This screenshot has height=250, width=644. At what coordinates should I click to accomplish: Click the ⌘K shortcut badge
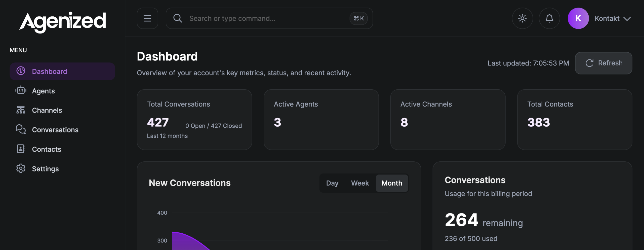point(359,18)
